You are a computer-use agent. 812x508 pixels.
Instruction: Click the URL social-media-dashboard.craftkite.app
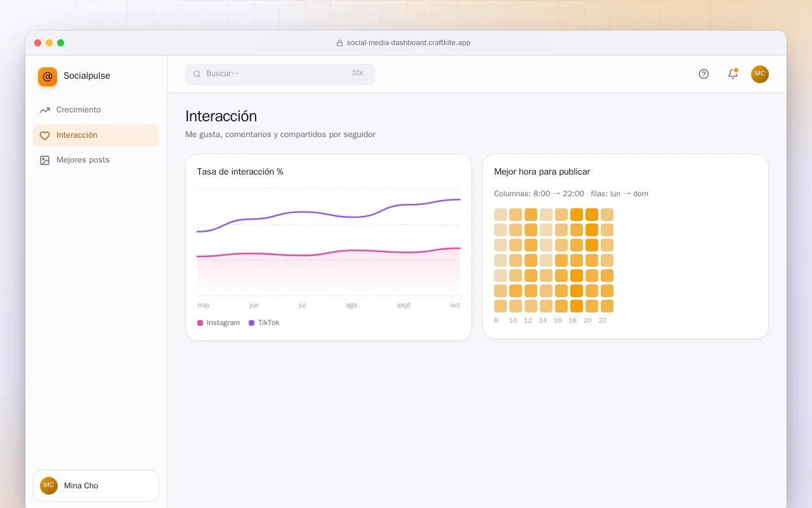click(409, 43)
